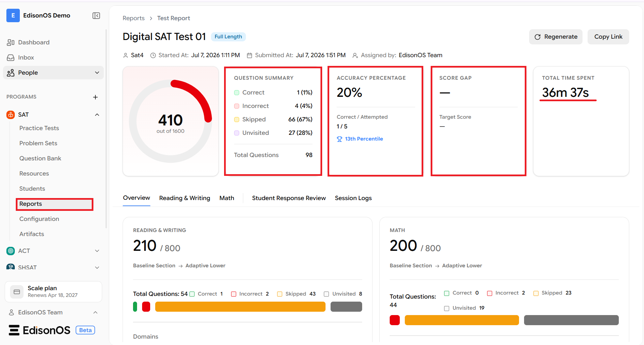The image size is (644, 345).
Task: Toggle the Reading & Writing Skipped checkbox
Action: pos(280,294)
